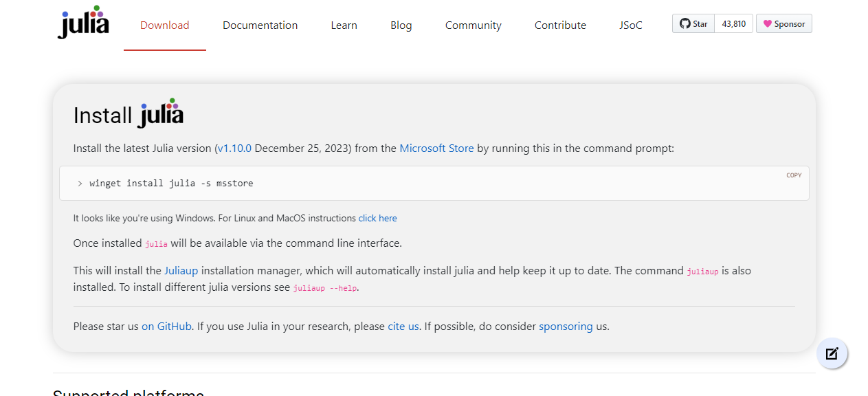Open the Documentation menu item

(x=260, y=25)
